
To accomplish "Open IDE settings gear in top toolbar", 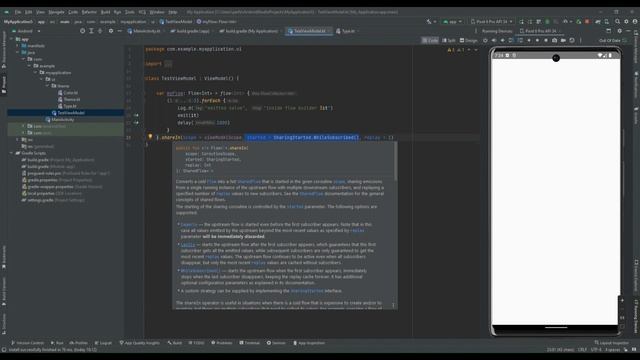I will [626, 21].
